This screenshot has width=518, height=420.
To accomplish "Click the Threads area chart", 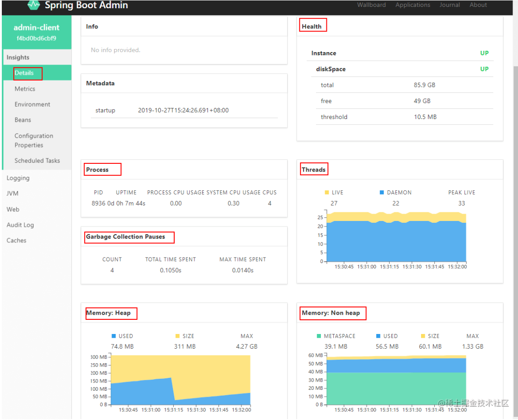I will (396, 237).
